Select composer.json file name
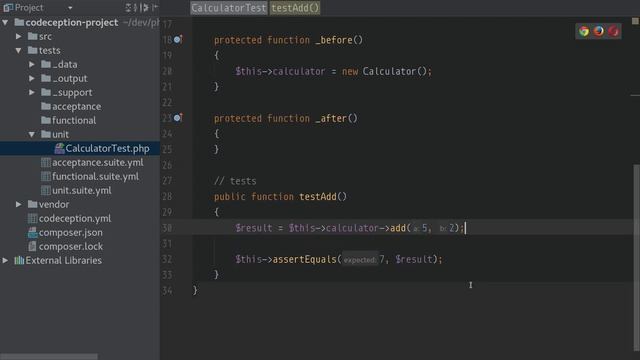 (71, 232)
